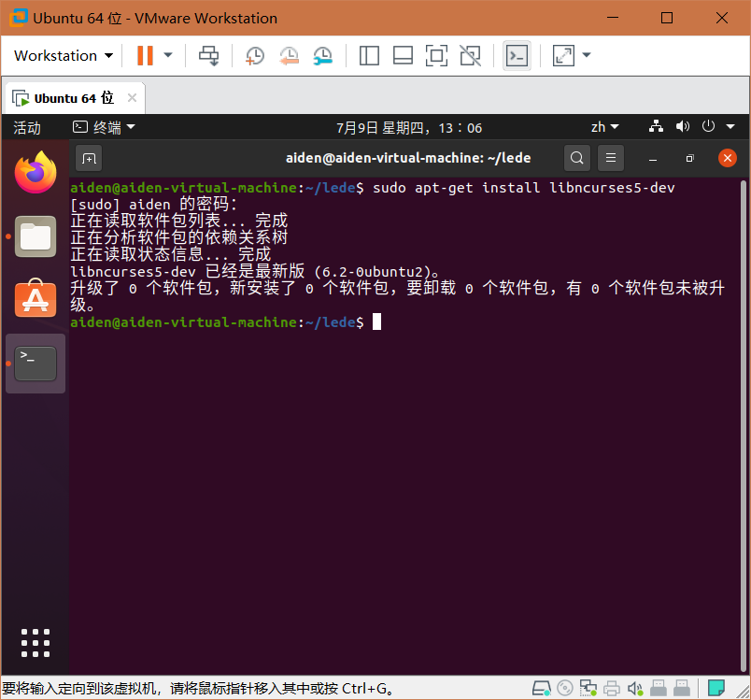Send Ctrl+Alt+Del to the virtual machine
This screenshot has width=751, height=700.
(209, 55)
